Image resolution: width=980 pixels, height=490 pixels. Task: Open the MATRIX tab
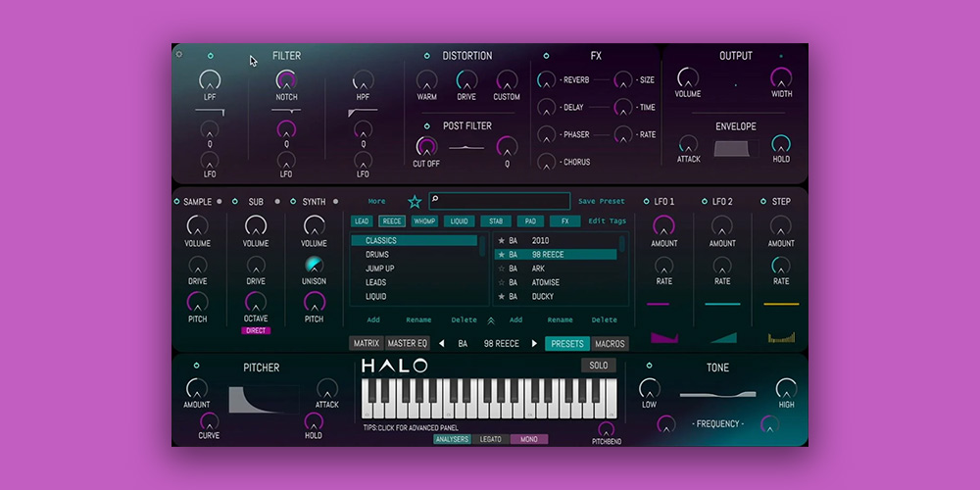[367, 344]
